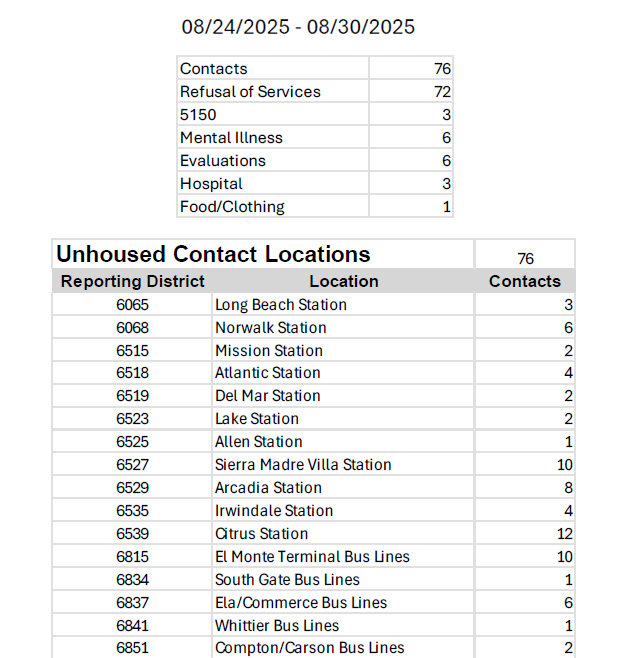Select the Refusal of Services cell
622x658 pixels.
point(250,92)
